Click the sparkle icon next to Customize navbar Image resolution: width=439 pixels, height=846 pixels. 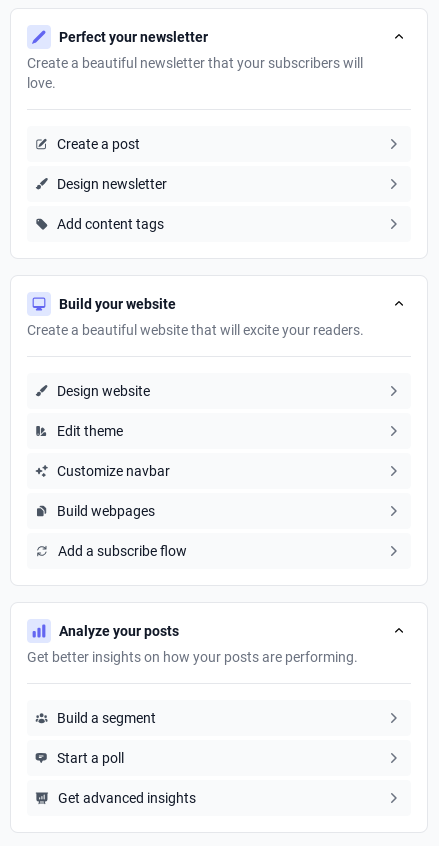pos(42,471)
